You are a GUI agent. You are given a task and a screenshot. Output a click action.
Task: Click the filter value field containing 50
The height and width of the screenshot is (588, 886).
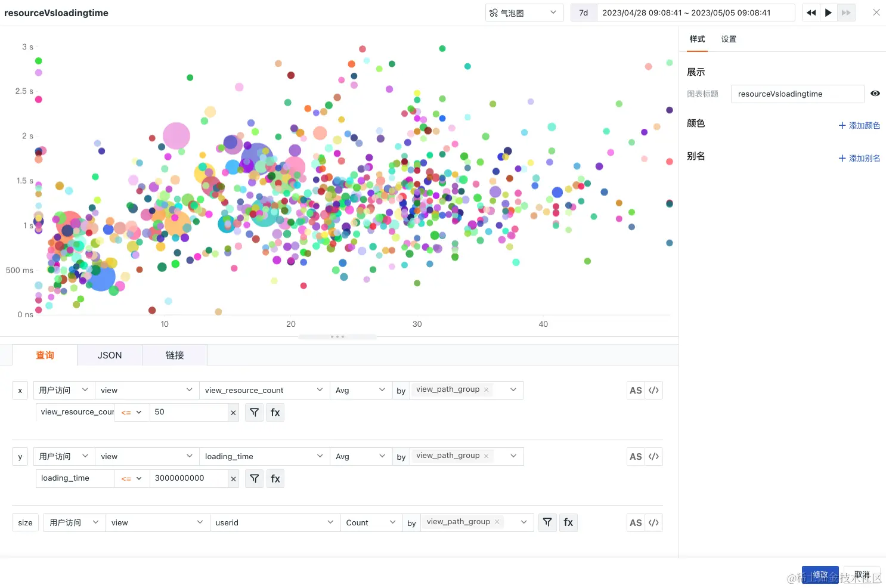click(188, 412)
